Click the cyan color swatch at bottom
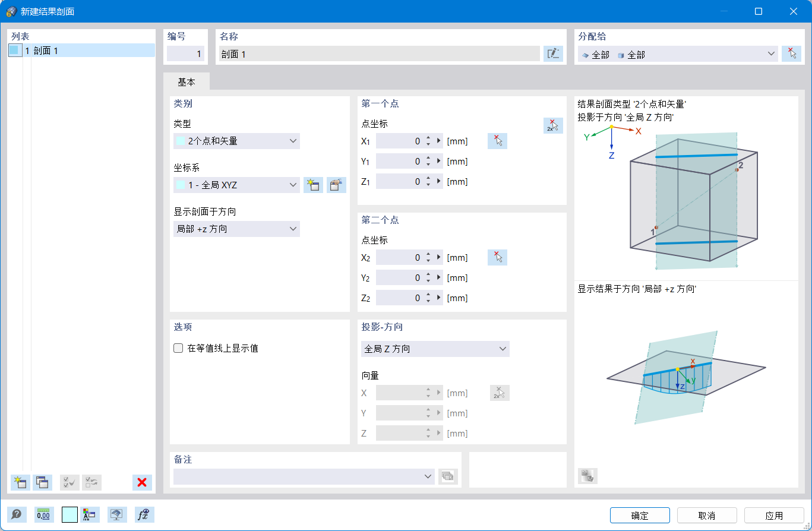The height and width of the screenshot is (531, 812). [x=69, y=514]
